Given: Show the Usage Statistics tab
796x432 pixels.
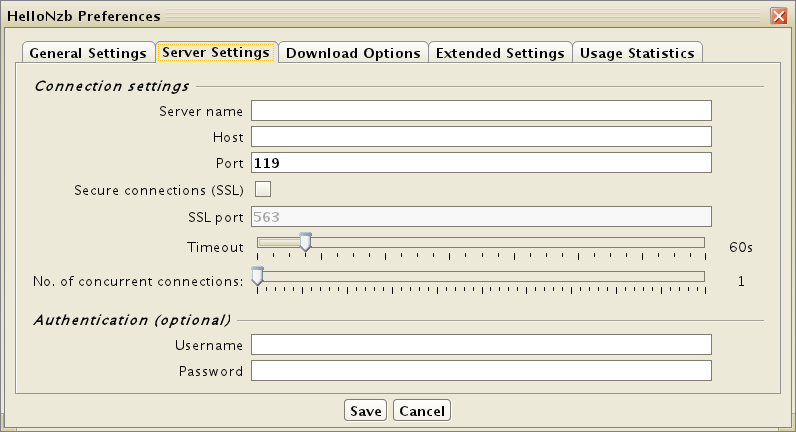Looking at the screenshot, I should coord(637,53).
